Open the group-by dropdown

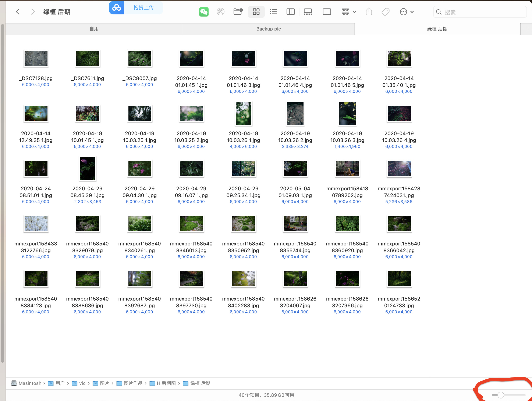click(348, 12)
